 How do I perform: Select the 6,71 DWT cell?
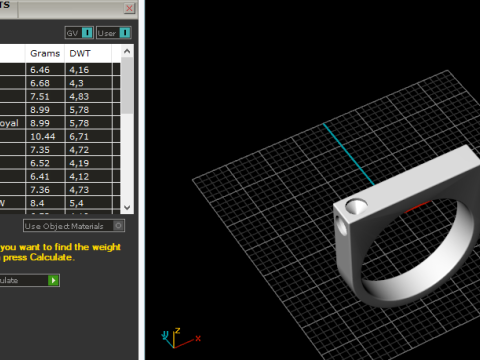pos(88,136)
